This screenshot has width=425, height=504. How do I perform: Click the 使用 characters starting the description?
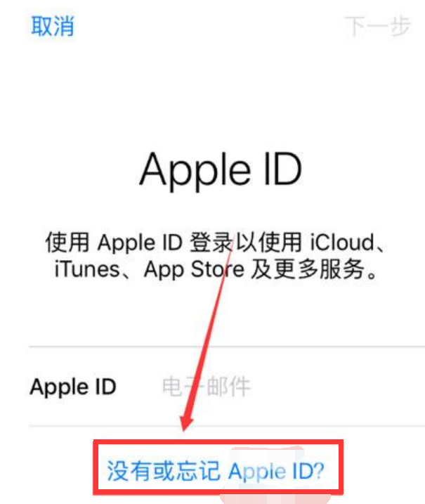click(67, 242)
